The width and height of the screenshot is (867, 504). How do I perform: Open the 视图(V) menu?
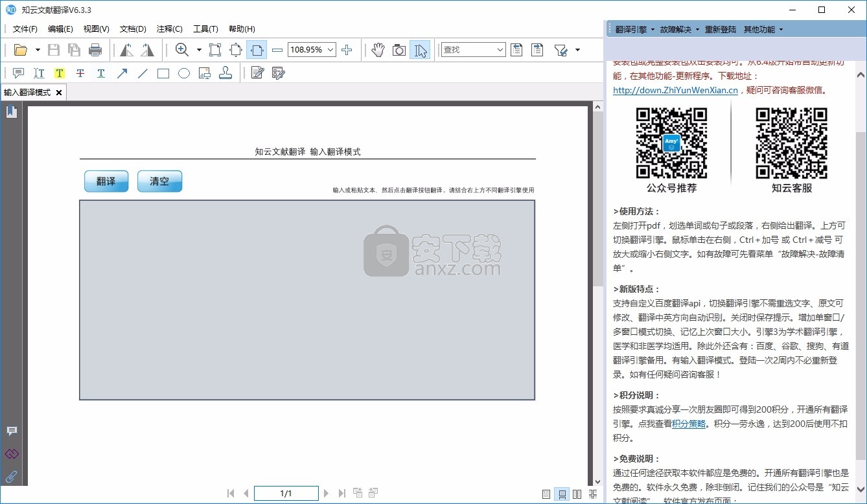96,29
